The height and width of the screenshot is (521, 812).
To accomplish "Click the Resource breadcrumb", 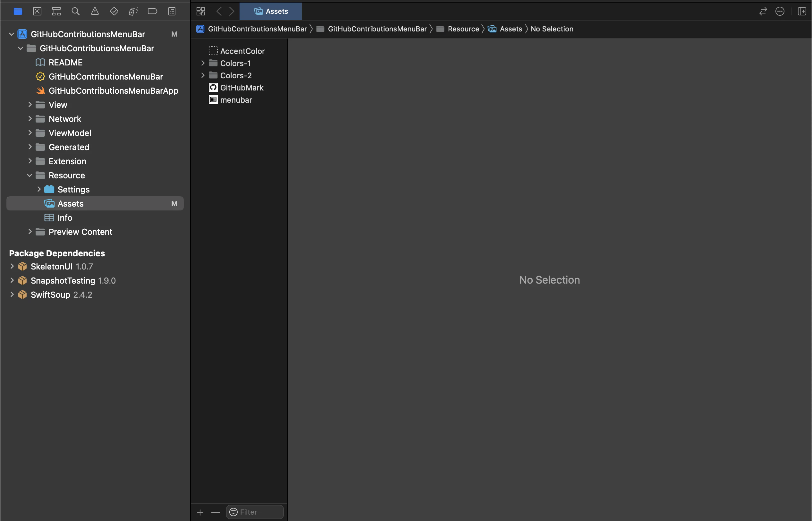I will tap(458, 29).
